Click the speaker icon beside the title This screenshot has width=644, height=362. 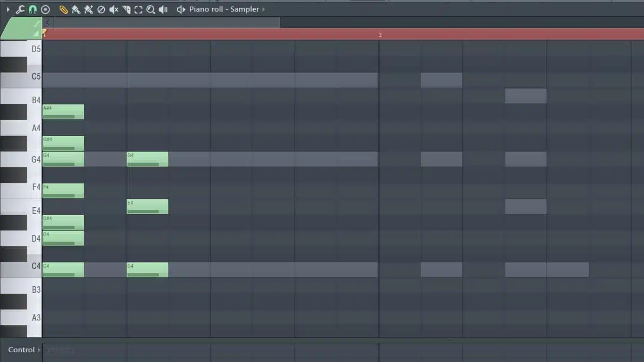[181, 9]
